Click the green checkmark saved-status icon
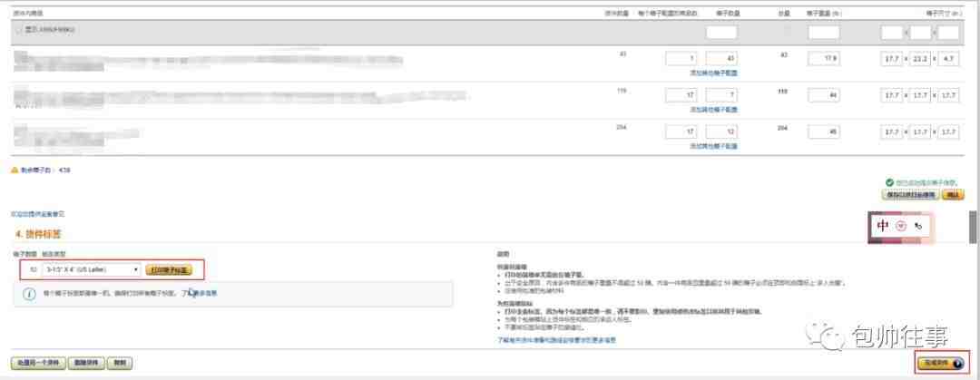 889,182
